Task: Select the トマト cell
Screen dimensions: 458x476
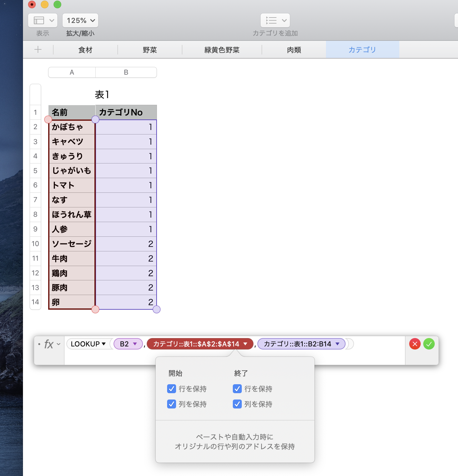Action: click(72, 185)
